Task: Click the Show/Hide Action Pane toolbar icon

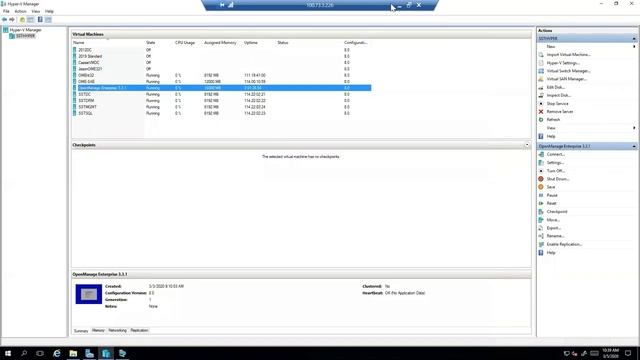Action: [48, 20]
